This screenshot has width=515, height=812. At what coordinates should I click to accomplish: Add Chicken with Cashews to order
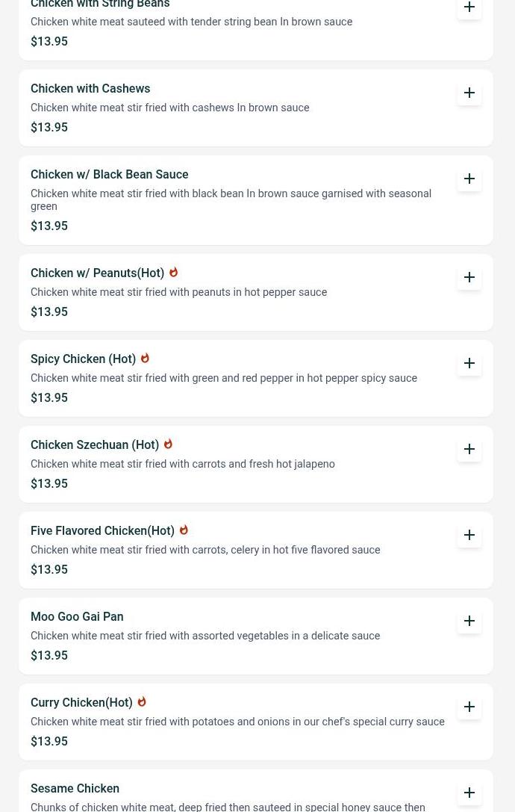[469, 93]
